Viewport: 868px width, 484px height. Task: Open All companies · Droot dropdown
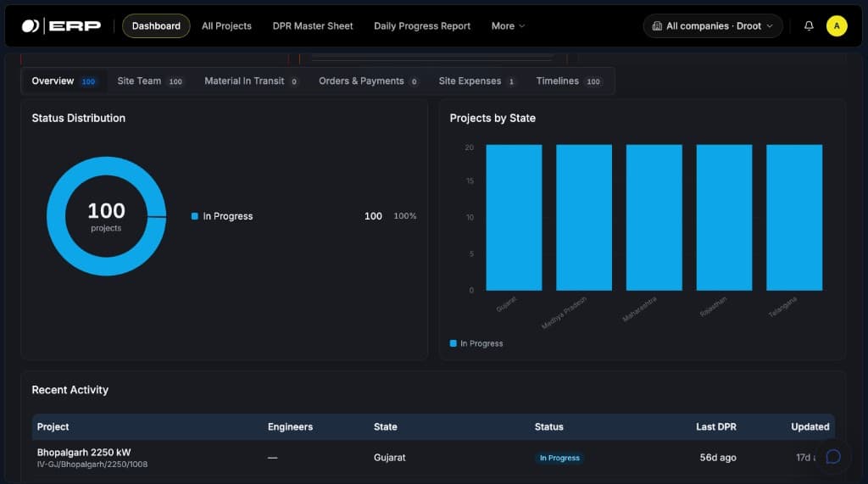tap(712, 26)
